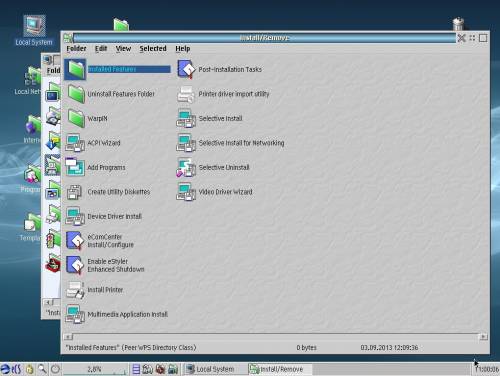Click the shutdown icon on taskbar
Viewport: 500px width, 376px height.
tap(56, 369)
